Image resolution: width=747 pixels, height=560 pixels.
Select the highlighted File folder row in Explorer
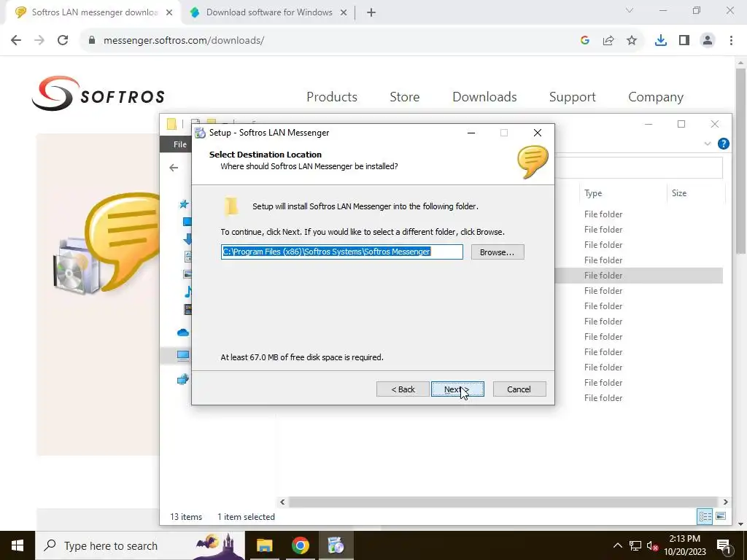pyautogui.click(x=638, y=275)
